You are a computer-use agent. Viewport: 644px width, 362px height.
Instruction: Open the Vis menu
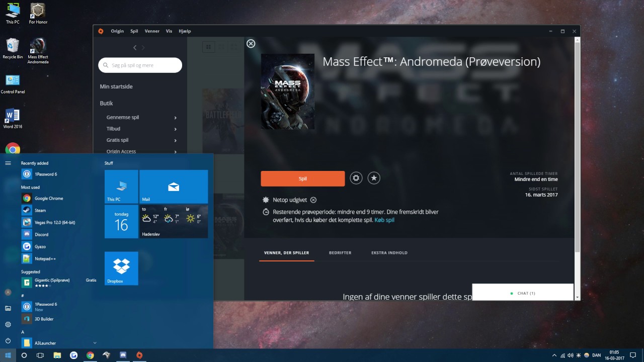[x=169, y=31]
